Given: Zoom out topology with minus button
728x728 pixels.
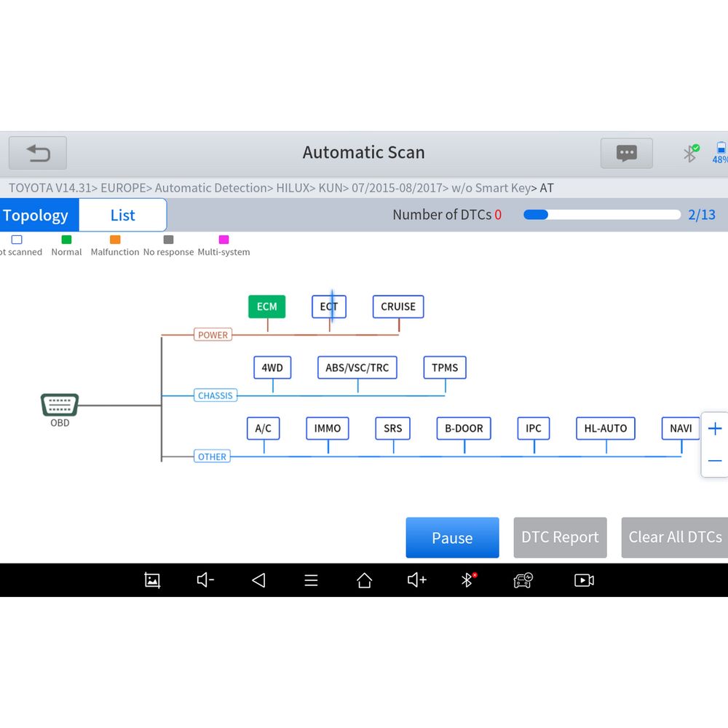Looking at the screenshot, I should click(x=715, y=461).
